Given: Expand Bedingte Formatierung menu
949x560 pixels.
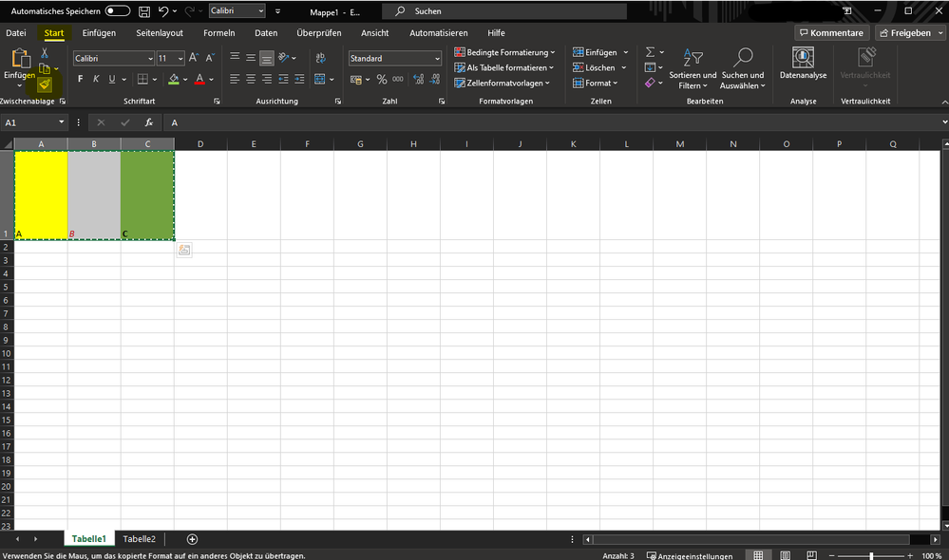Looking at the screenshot, I should point(504,52).
